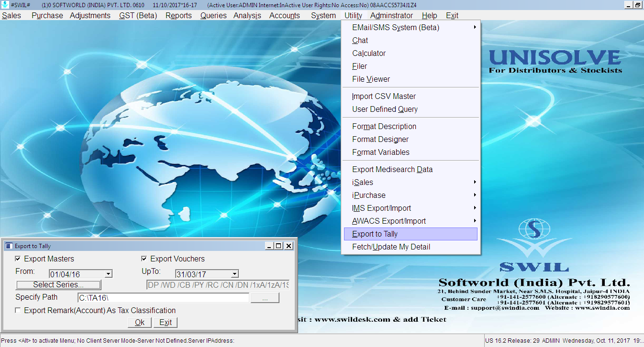
Task: Select the Filer menu entry
Action: (411, 66)
